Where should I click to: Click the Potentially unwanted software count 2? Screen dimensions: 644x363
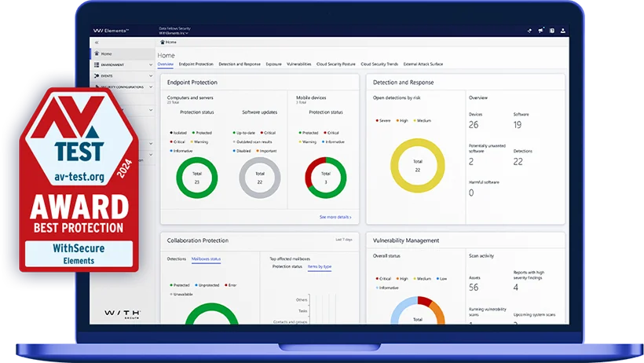[x=471, y=162]
